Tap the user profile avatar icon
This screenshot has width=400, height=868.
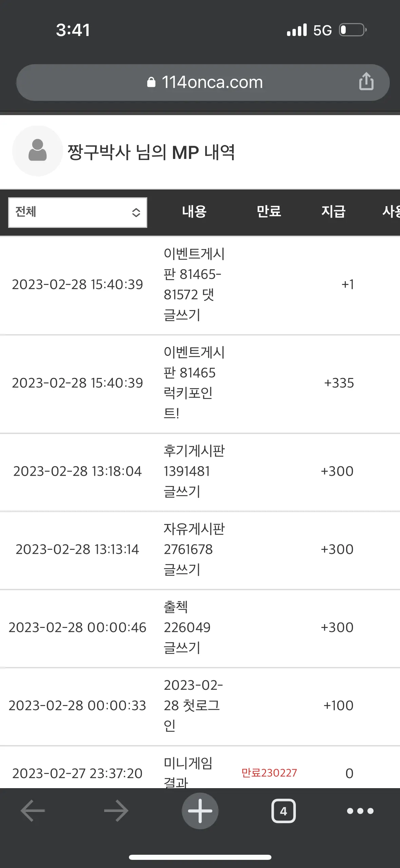click(x=37, y=151)
